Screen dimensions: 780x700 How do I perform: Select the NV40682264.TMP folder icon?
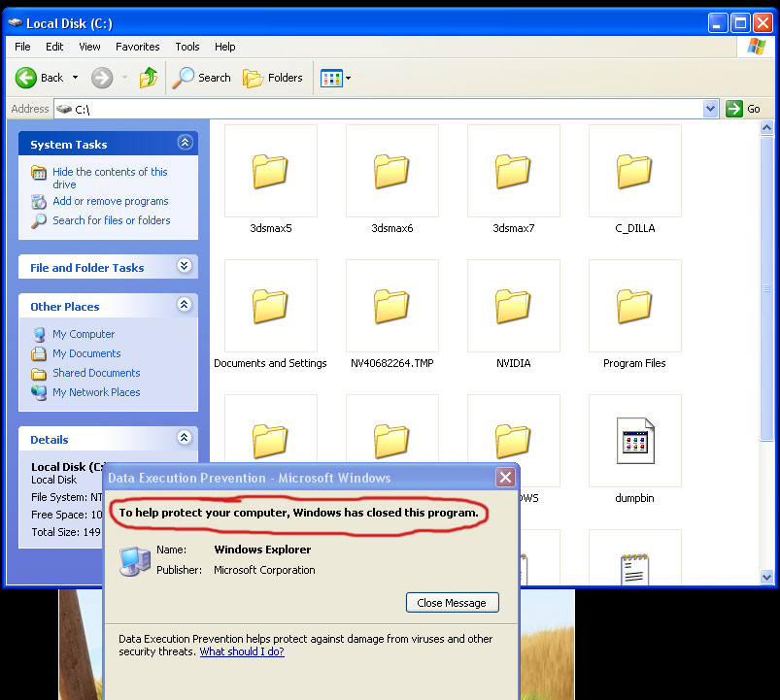[x=391, y=306]
